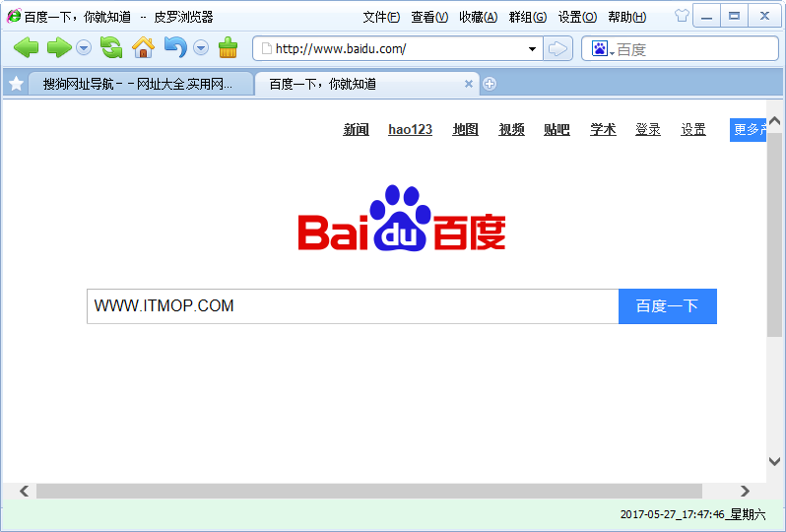Open the 帮助(H) menu
This screenshot has width=786, height=532.
(627, 17)
